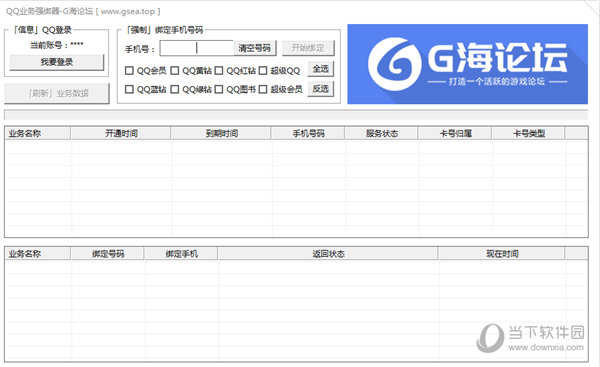
Task: Click the 全选 select-all button
Action: coord(321,69)
